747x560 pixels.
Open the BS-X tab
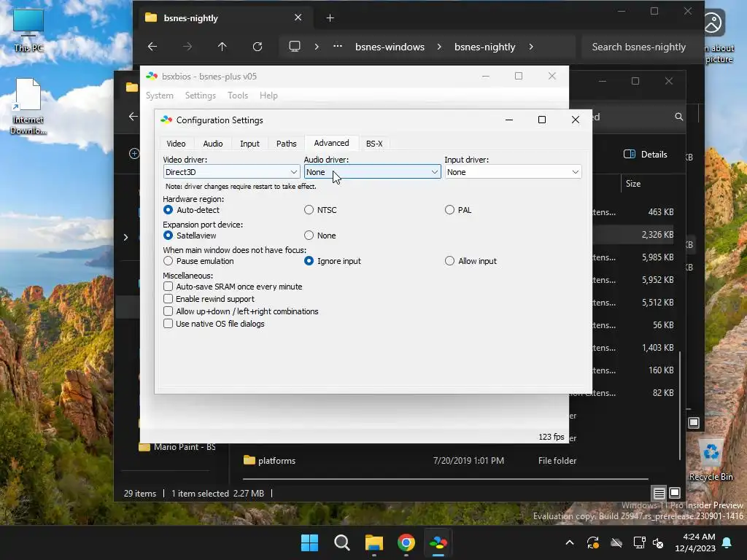pos(374,144)
